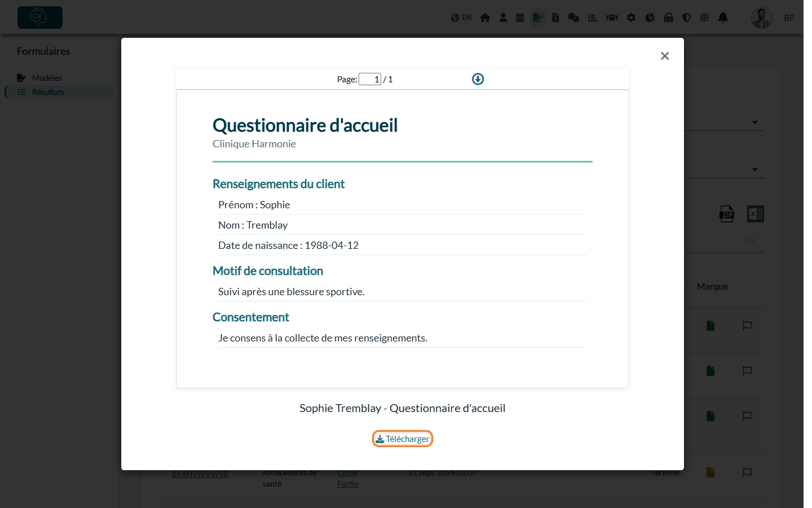Click the "Nom : Tremblay" line

[x=253, y=225]
